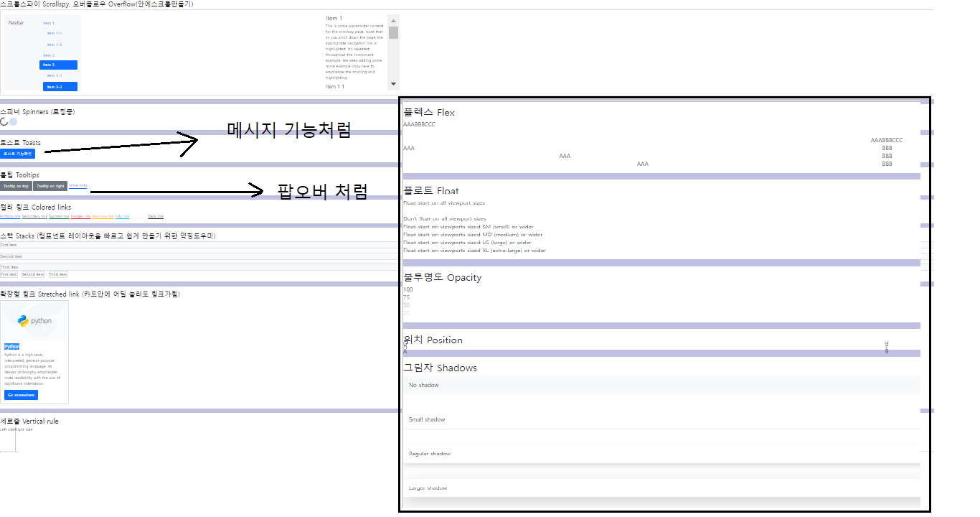The width and height of the screenshot is (980, 517).
Task: Select "Item 2" in the scrollspy navbar
Action: click(50, 55)
